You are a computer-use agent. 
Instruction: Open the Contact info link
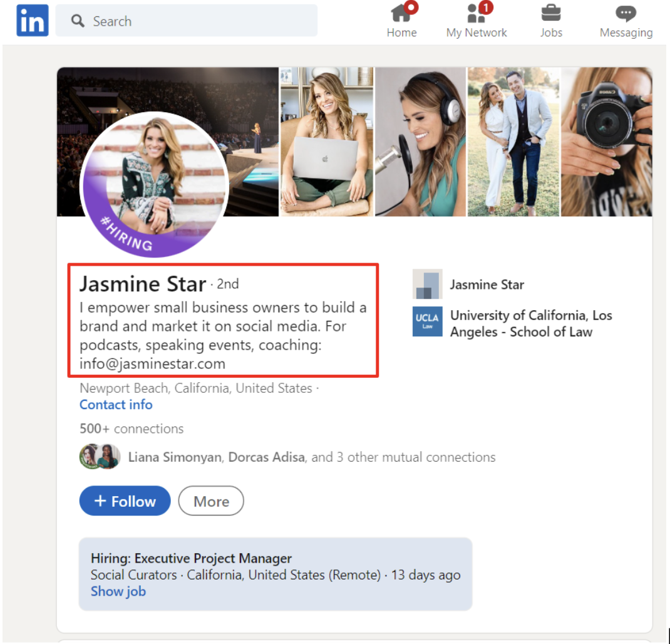pos(116,405)
